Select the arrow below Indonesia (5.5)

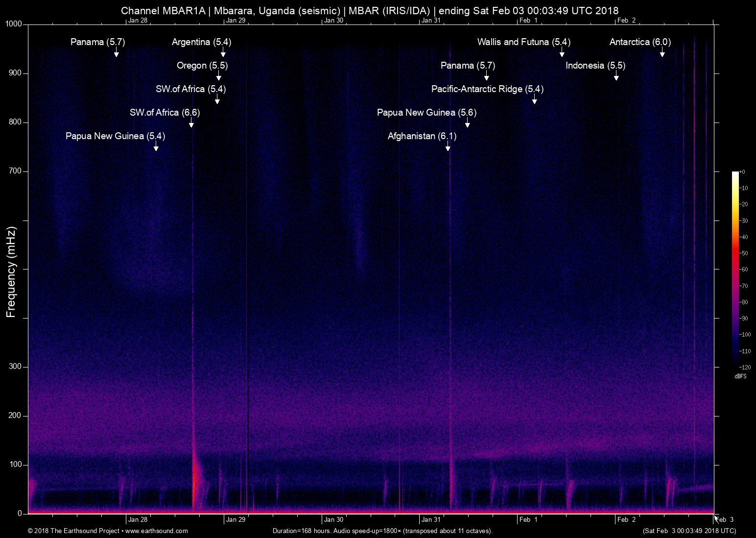[616, 76]
